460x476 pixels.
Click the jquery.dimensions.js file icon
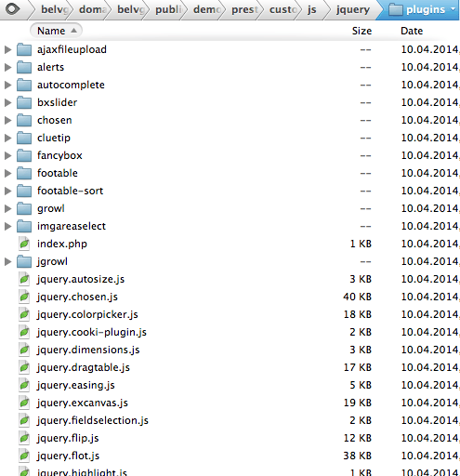(x=24, y=350)
